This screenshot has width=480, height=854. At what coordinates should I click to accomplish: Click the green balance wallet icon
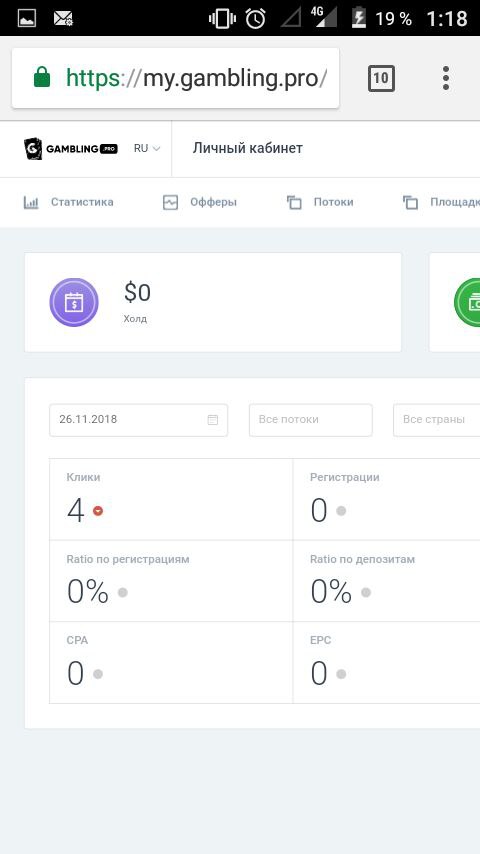tap(469, 302)
